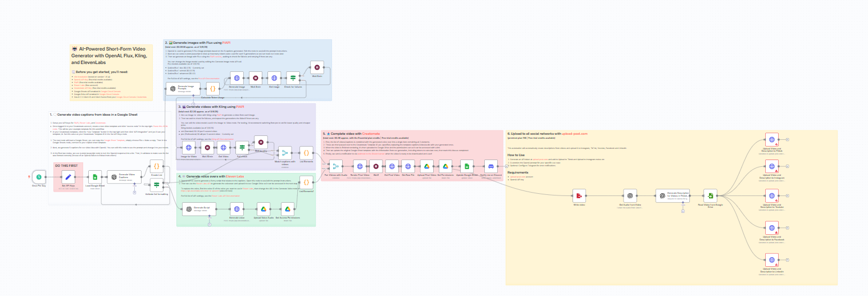Open PiAPI link in Kling section heading
The image size is (868, 296).
240,106
